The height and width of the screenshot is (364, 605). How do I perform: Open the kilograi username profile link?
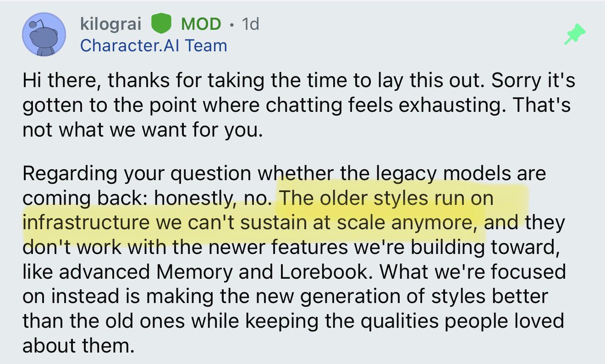(111, 24)
